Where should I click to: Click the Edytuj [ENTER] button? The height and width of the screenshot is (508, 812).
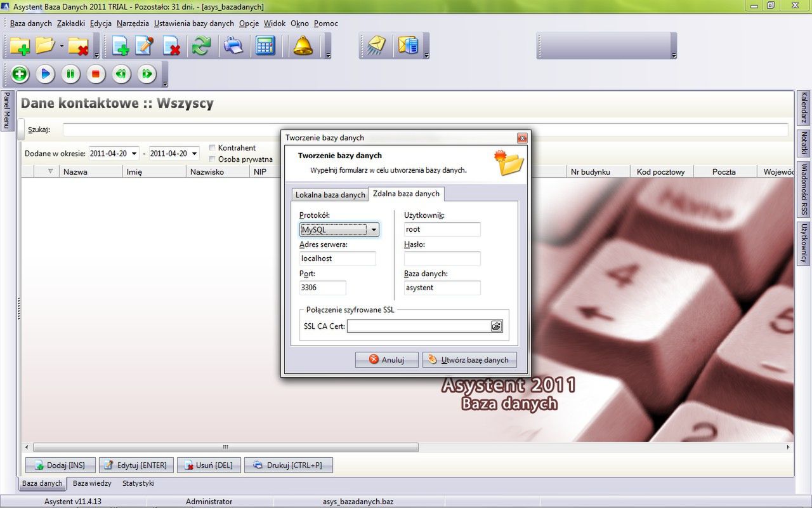pyautogui.click(x=135, y=465)
